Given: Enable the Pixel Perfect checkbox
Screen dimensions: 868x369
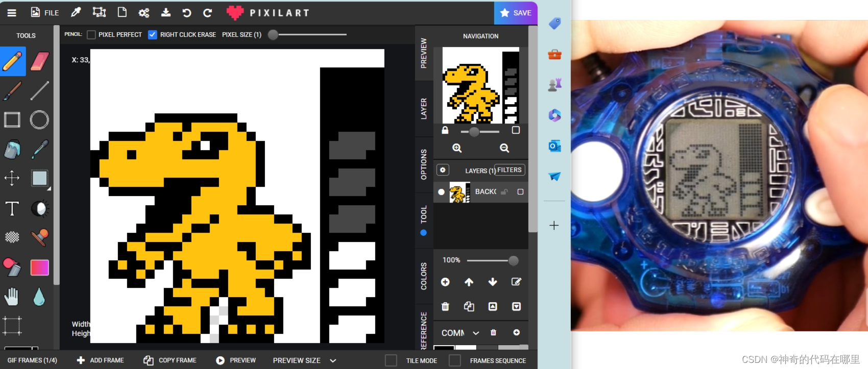Looking at the screenshot, I should tap(91, 35).
